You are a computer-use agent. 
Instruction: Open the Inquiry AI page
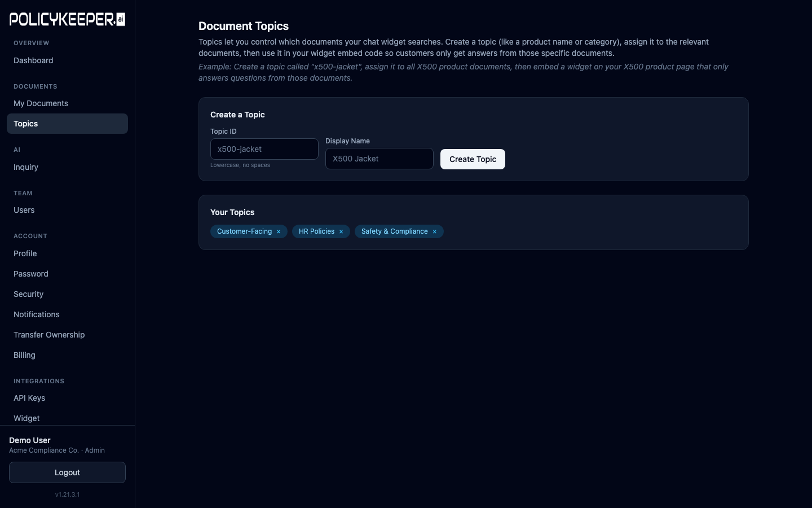[26, 167]
